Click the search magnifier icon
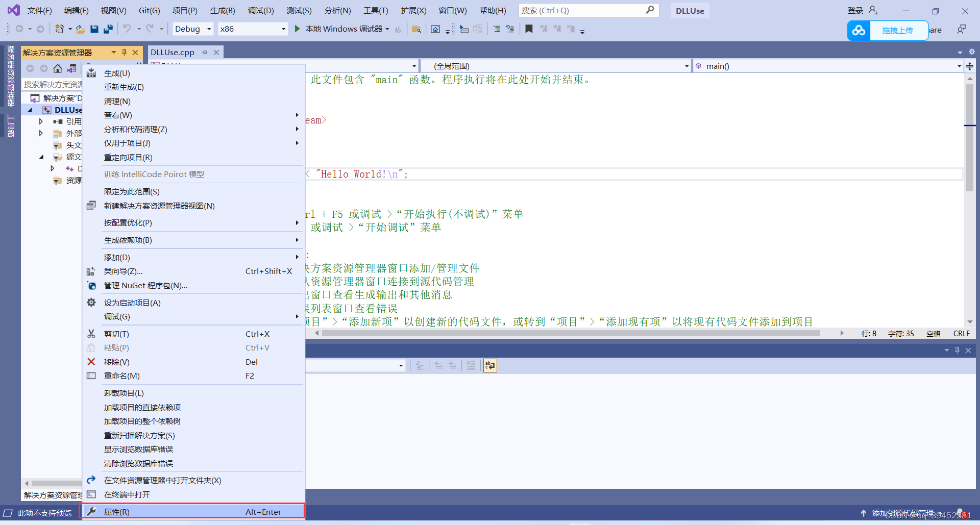The width and height of the screenshot is (980, 525). pos(650,10)
